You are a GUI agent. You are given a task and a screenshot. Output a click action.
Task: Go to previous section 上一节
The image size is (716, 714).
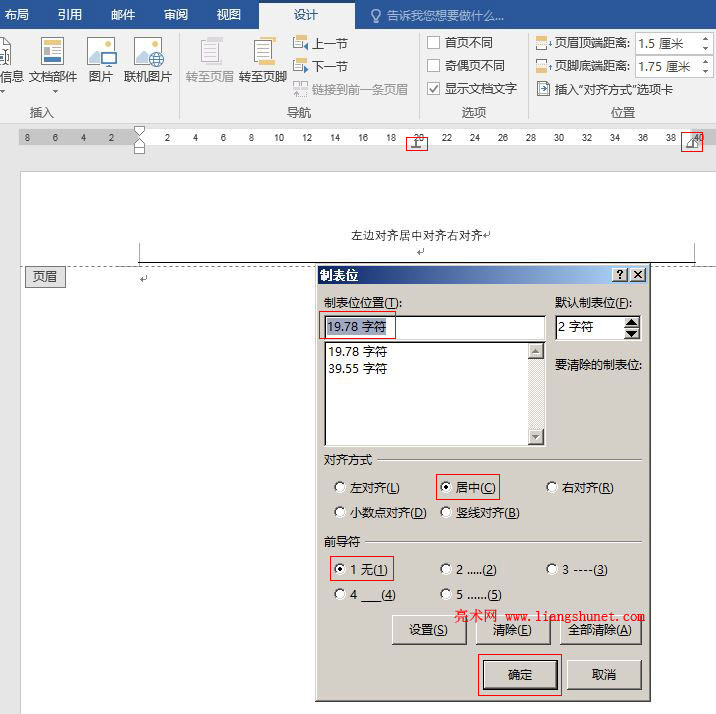click(x=320, y=43)
